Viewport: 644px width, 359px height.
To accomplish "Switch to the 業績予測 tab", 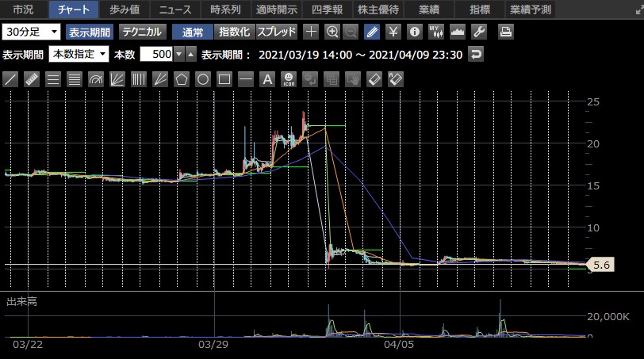I will [531, 10].
